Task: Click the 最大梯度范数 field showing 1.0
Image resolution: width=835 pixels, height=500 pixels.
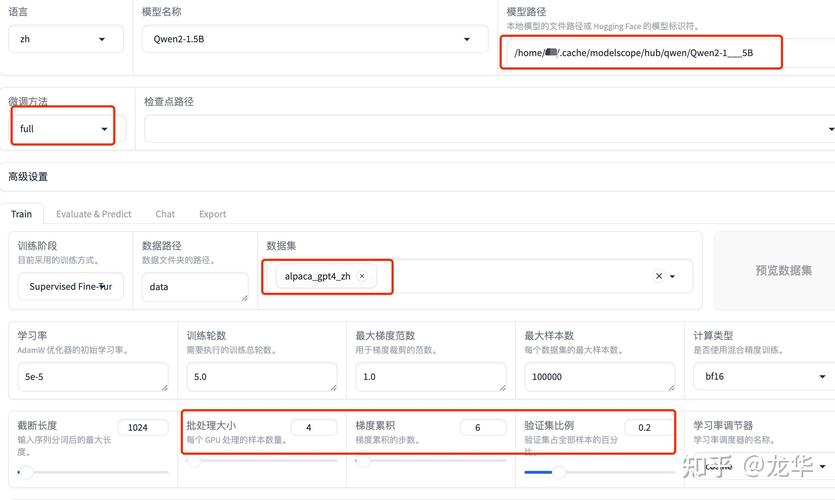Action: [x=430, y=376]
